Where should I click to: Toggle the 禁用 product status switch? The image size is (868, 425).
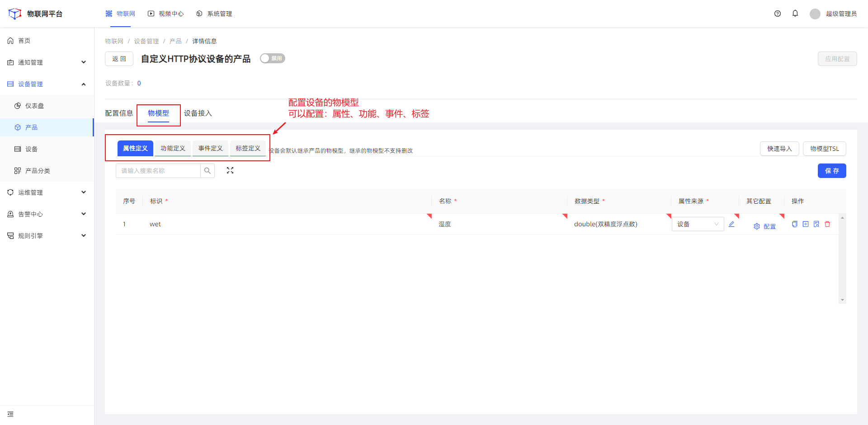click(272, 58)
